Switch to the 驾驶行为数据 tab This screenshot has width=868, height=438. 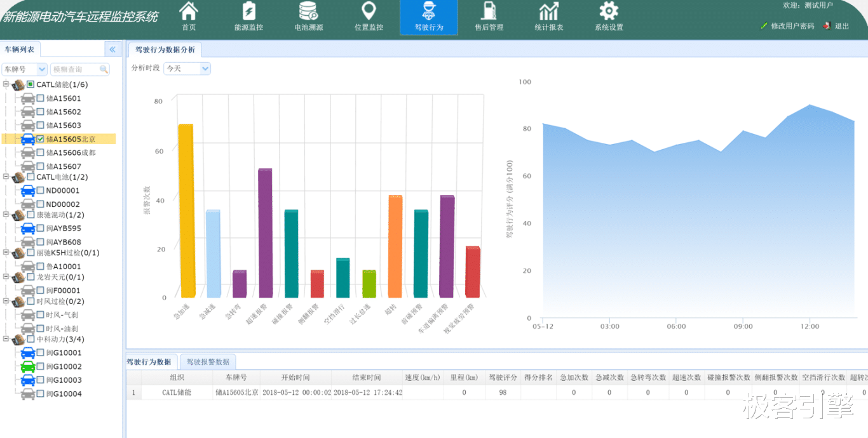pos(149,362)
